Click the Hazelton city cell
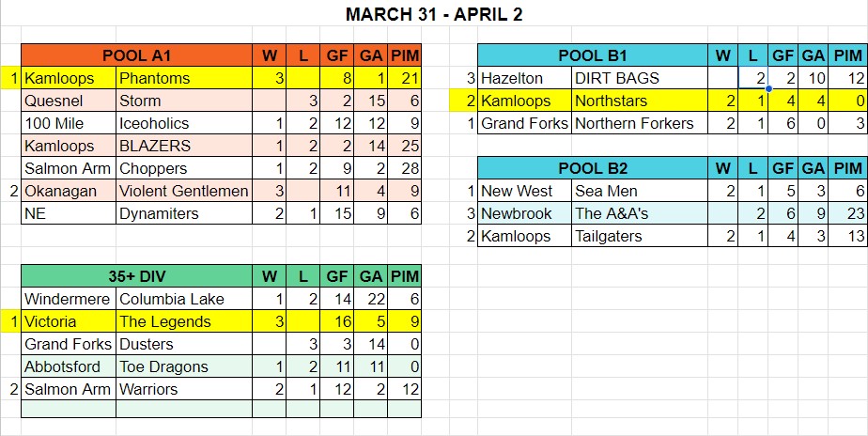Screen dimensions: 868x436 pyautogui.click(x=523, y=78)
